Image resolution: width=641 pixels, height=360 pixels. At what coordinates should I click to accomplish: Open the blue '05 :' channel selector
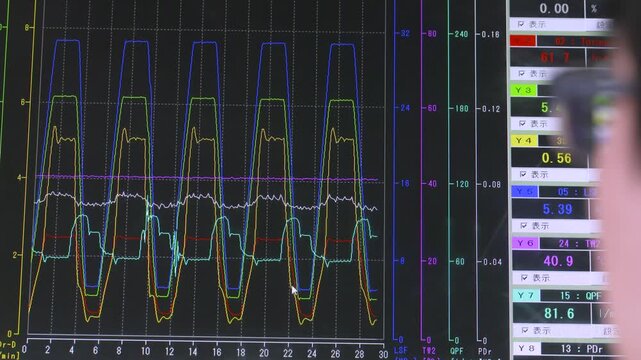tap(569, 192)
